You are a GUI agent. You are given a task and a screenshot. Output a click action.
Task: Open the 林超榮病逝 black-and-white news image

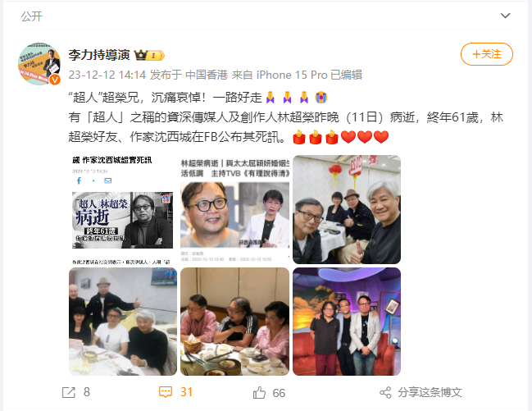tap(123, 209)
